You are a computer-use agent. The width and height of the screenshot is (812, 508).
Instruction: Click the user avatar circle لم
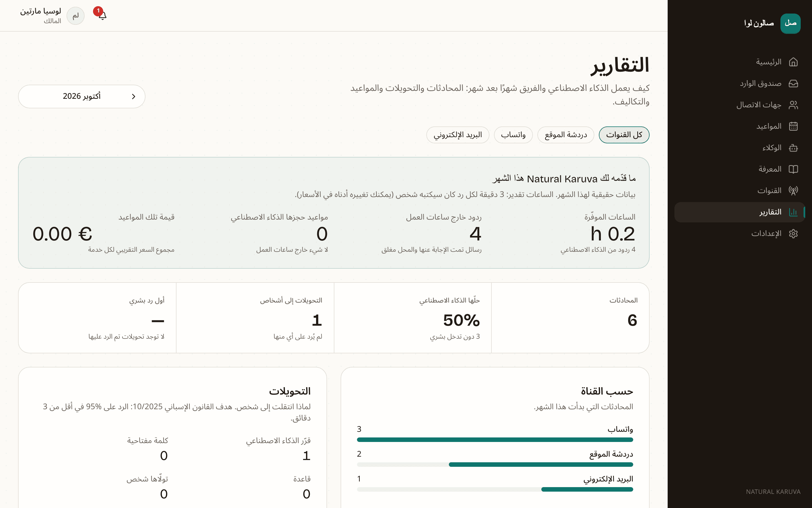point(76,16)
